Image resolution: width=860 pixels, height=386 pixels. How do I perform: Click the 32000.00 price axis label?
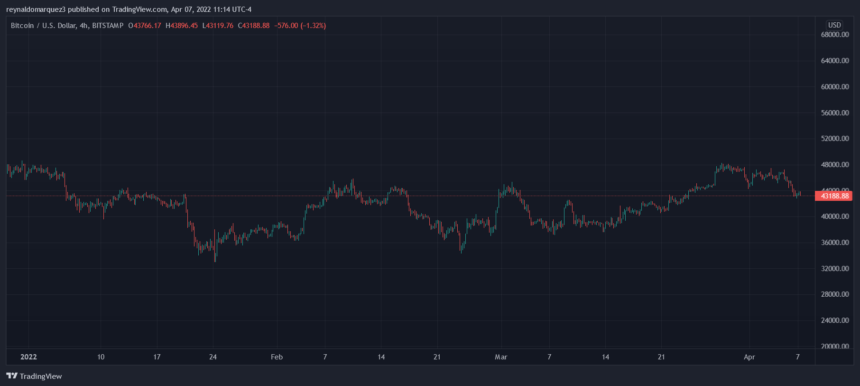(835, 269)
